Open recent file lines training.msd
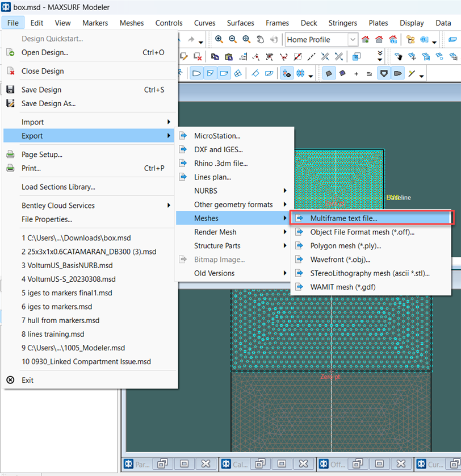 coord(54,334)
